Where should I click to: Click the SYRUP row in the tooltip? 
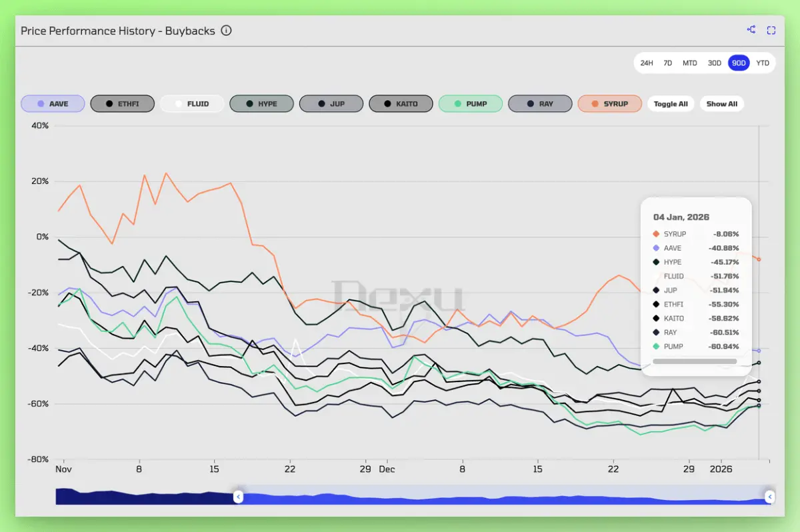coord(696,234)
